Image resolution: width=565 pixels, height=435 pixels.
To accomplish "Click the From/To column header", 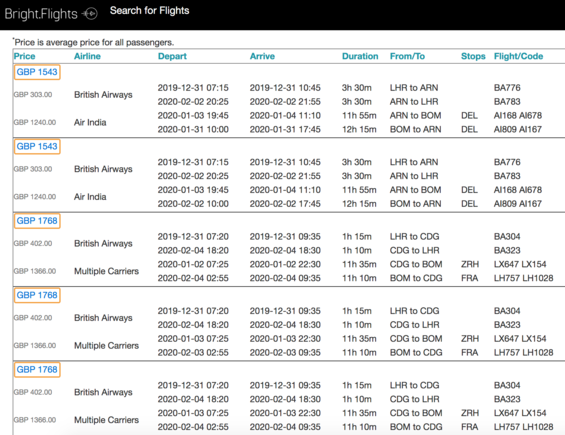I will pyautogui.click(x=407, y=56).
